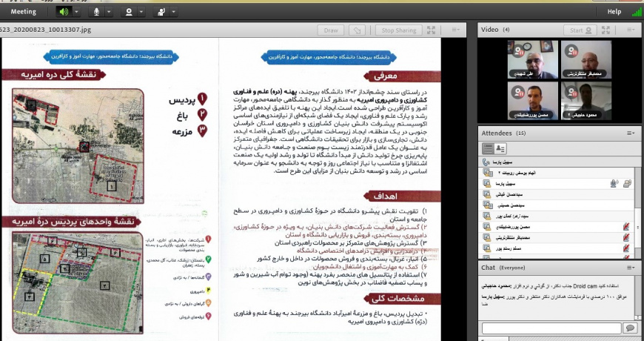Click the raise hand status icon
Image resolution: width=644 pixels, height=341 pixels.
(161, 12)
